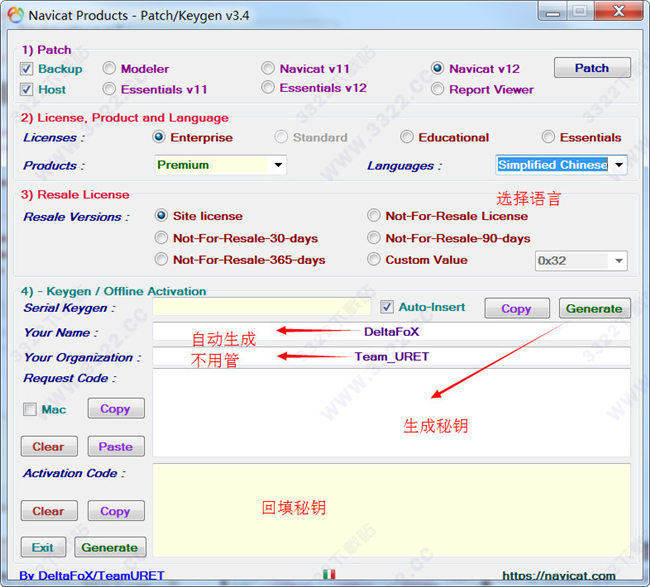Open the By DeltaFoX/TeamURET link
The width and height of the screenshot is (650, 587).
point(92,575)
